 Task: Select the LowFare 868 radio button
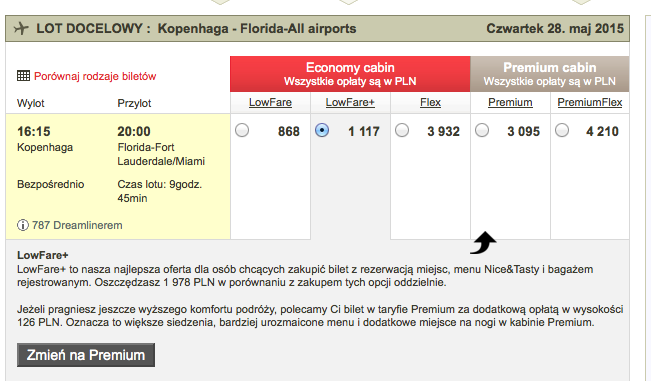coord(242,130)
